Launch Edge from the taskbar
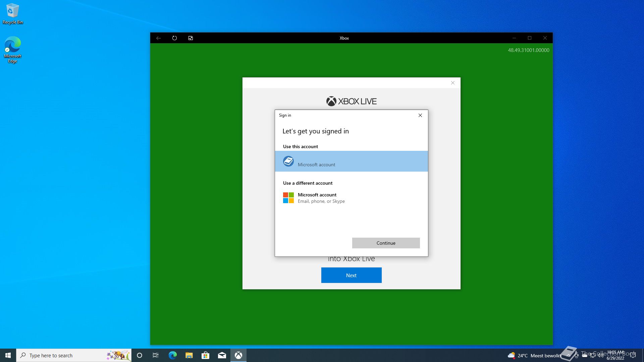Image resolution: width=644 pixels, height=362 pixels. pyautogui.click(x=172, y=355)
